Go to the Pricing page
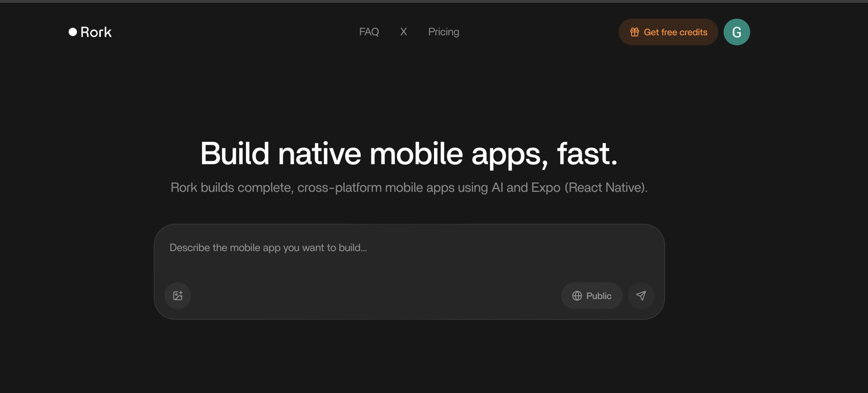Image resolution: width=868 pixels, height=393 pixels. tap(443, 32)
